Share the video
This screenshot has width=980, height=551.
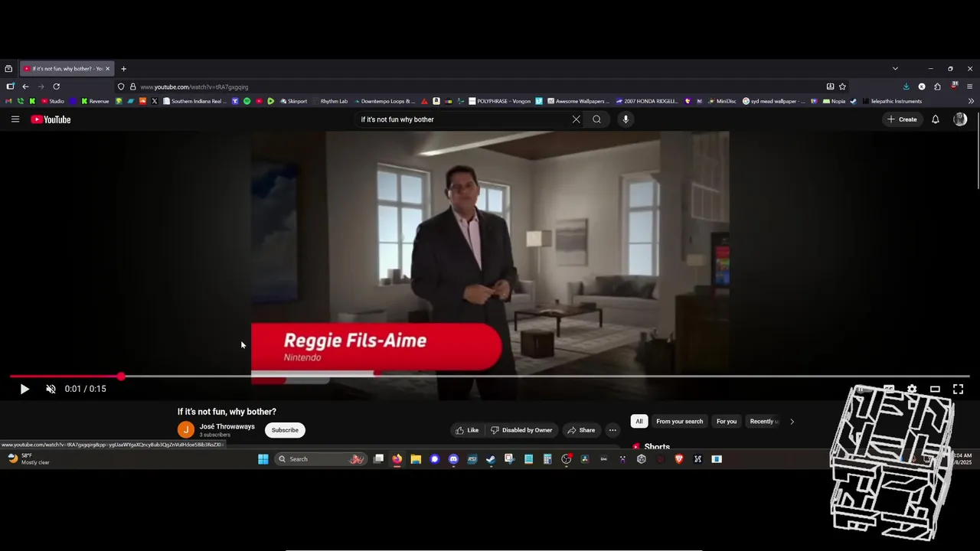(581, 430)
